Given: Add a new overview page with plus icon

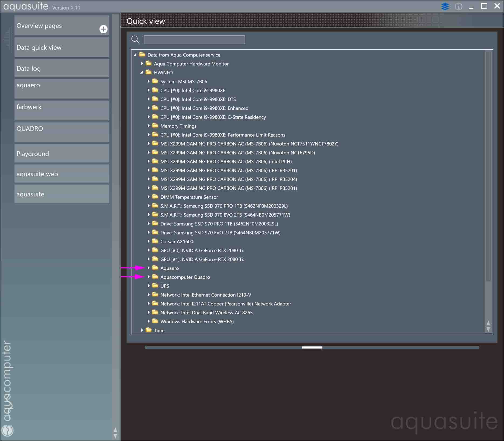Looking at the screenshot, I should coord(103,29).
